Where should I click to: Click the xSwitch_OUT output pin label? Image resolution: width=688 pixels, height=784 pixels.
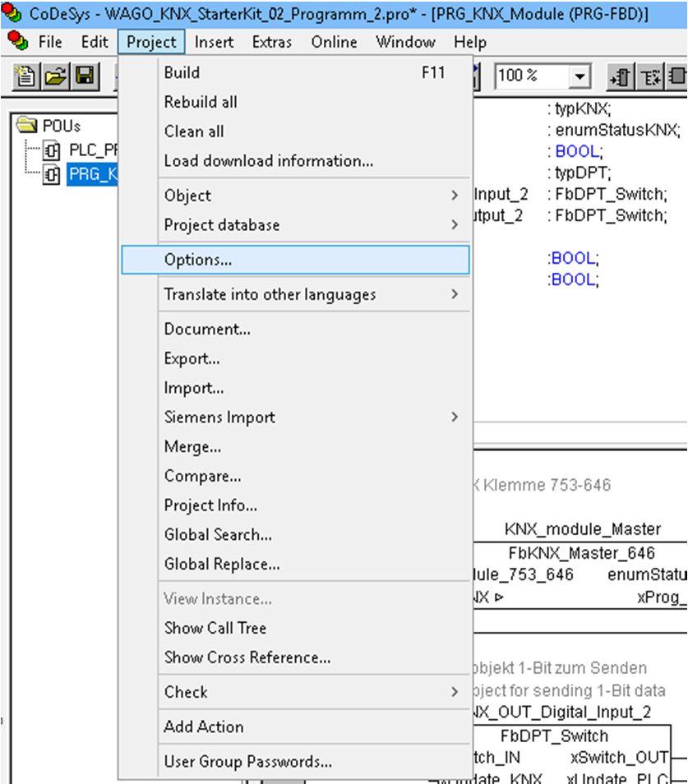[x=619, y=758]
